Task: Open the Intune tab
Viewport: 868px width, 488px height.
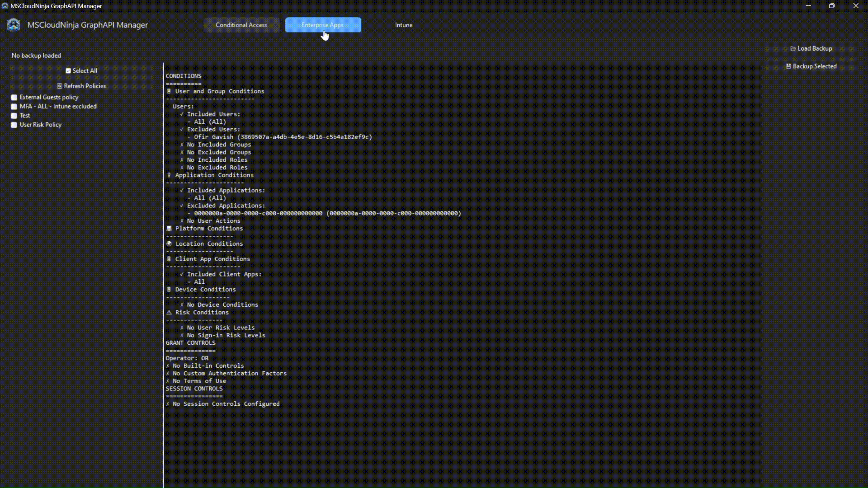Action: [404, 25]
